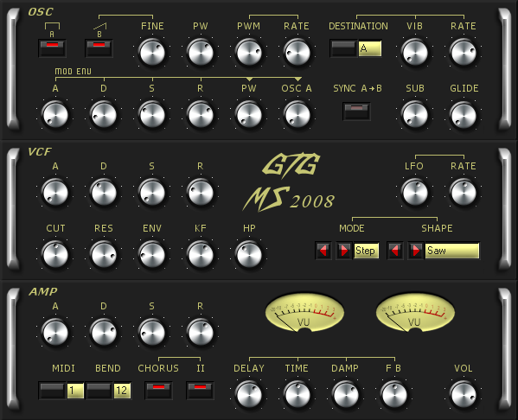Toggle the SYNC A→B switch
Screen dimensions: 518x420
pyautogui.click(x=357, y=111)
